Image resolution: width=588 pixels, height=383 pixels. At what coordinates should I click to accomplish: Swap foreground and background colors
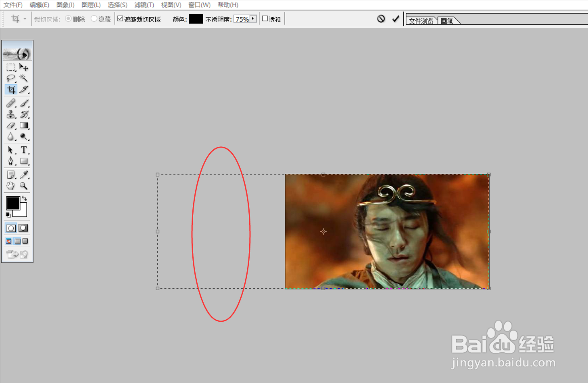tap(25, 198)
